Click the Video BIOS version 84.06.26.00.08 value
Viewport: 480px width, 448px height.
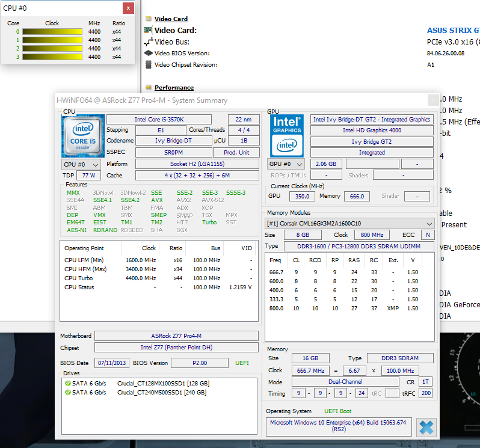(x=445, y=54)
